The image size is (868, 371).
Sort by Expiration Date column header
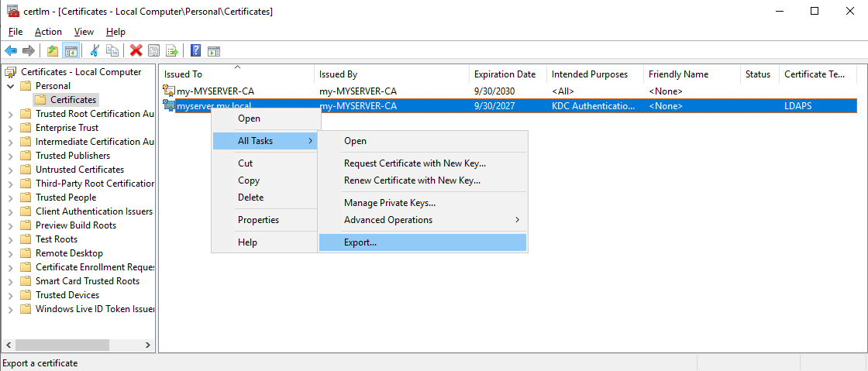(505, 74)
